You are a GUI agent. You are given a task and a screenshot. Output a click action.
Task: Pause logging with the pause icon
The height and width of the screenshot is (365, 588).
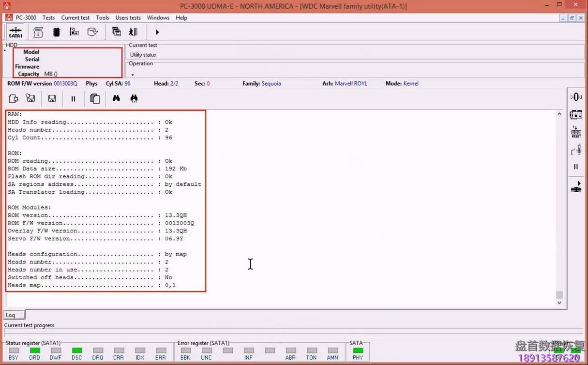(73, 98)
